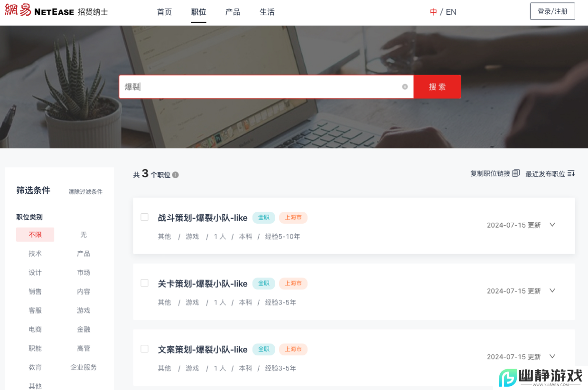Click the 登录/注册 button
Image resolution: width=588 pixels, height=390 pixels.
[552, 10]
